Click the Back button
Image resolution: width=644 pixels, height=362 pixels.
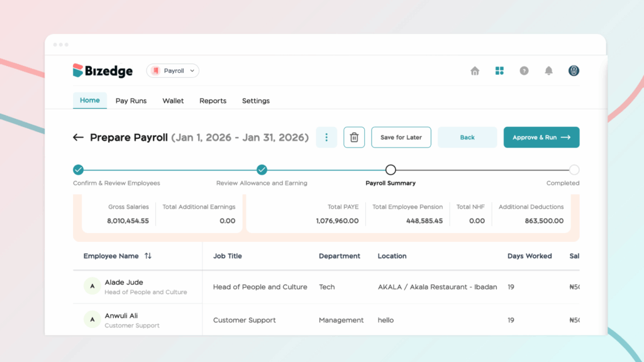coord(467,138)
